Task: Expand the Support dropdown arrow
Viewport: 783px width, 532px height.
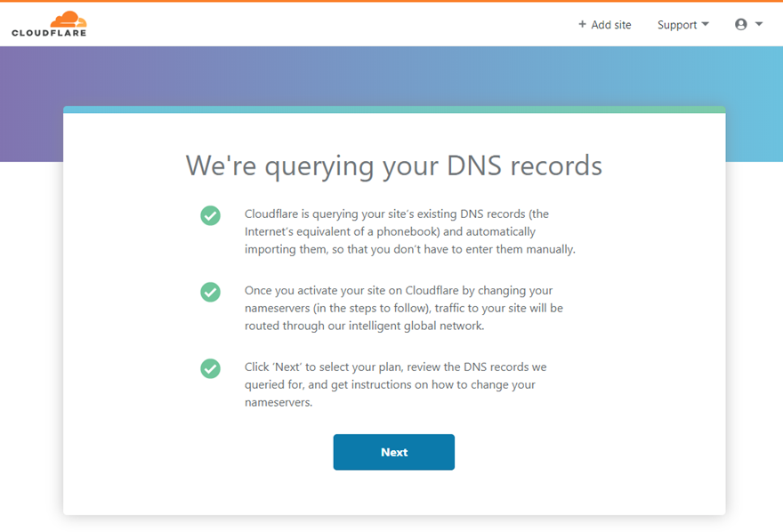Action: 706,24
